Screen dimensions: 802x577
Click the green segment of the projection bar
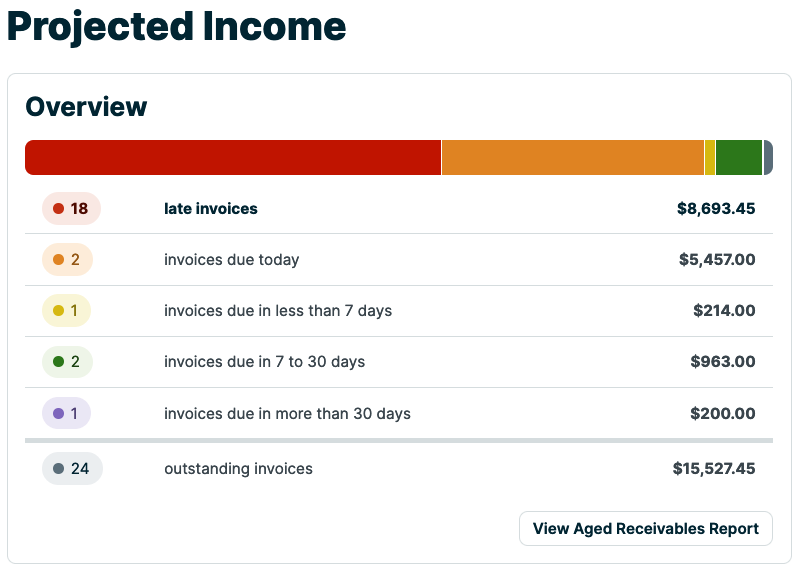[737, 157]
